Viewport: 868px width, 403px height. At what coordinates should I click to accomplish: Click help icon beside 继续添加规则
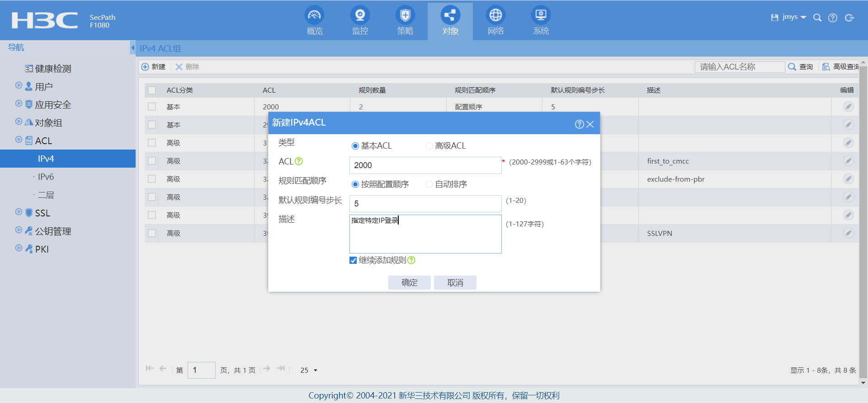pos(411,260)
